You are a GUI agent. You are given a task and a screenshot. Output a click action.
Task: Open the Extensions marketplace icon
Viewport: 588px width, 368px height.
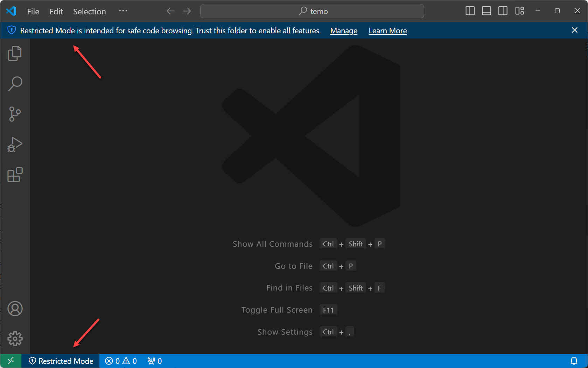point(15,175)
